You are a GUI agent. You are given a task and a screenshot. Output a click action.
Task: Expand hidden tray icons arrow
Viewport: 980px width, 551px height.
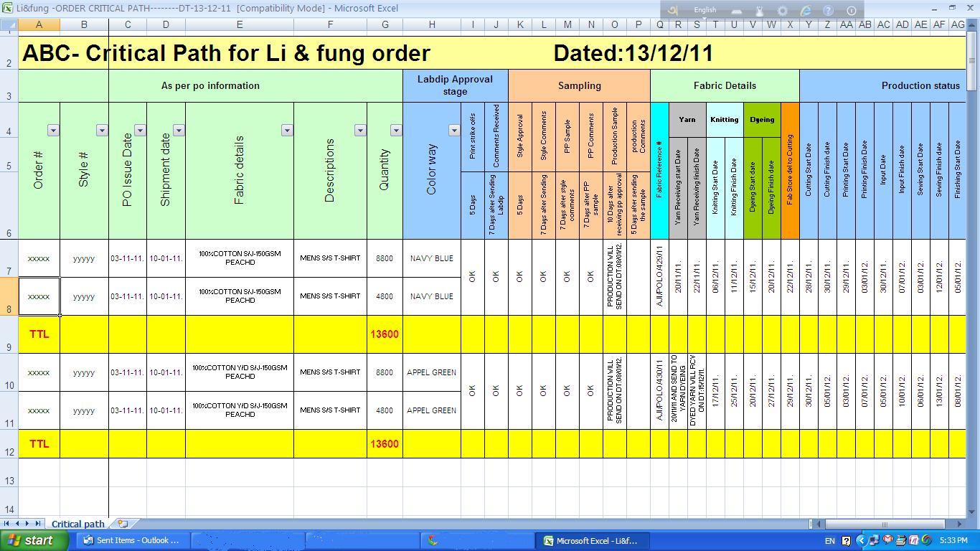click(x=862, y=540)
